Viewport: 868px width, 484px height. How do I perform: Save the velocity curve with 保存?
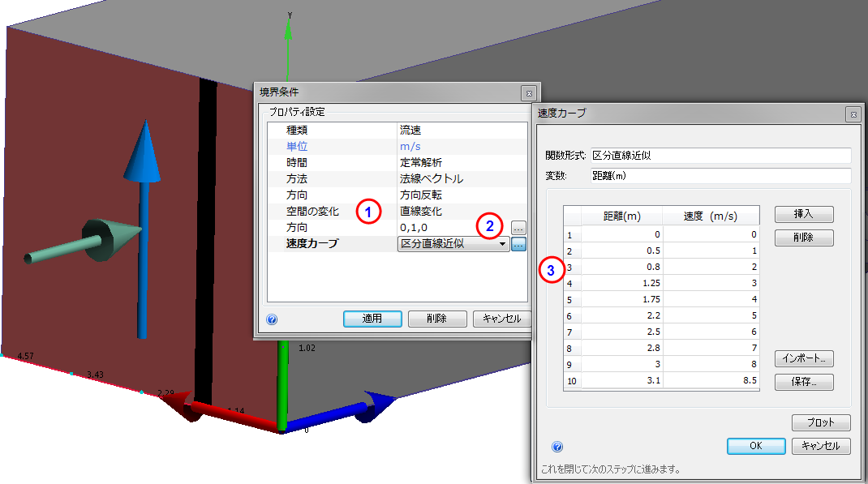804,382
